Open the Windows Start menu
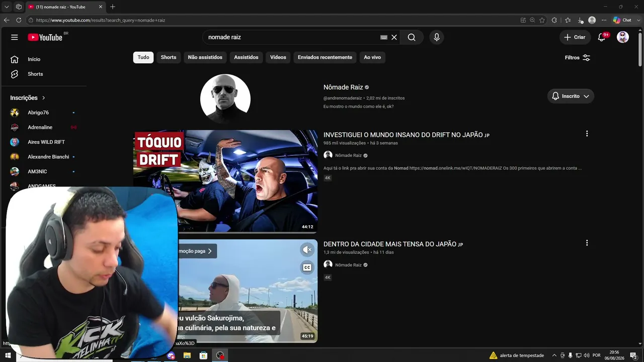This screenshot has width=644, height=362. coord(8,355)
